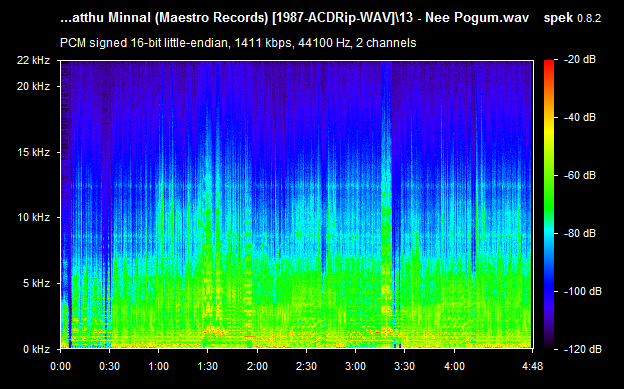Click the spek 0.8.2 version text

click(572, 18)
